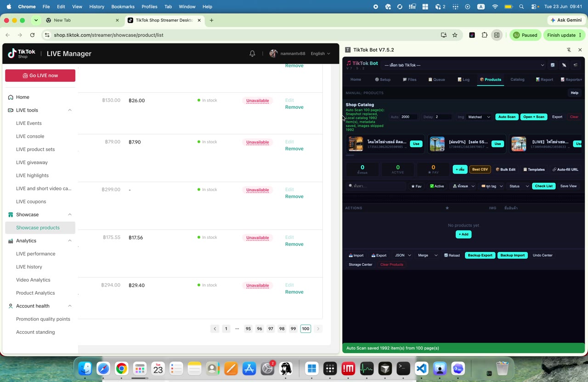The width and height of the screenshot is (588, 382).
Task: Open Terminal from the Dock
Action: tap(403, 368)
